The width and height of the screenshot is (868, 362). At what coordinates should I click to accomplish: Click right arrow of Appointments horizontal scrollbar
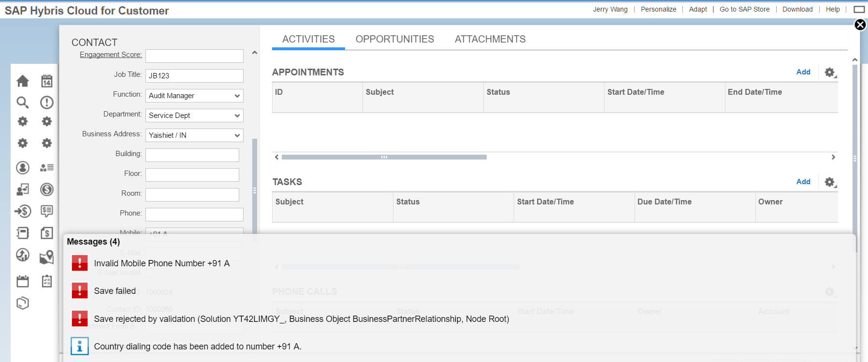(x=833, y=157)
